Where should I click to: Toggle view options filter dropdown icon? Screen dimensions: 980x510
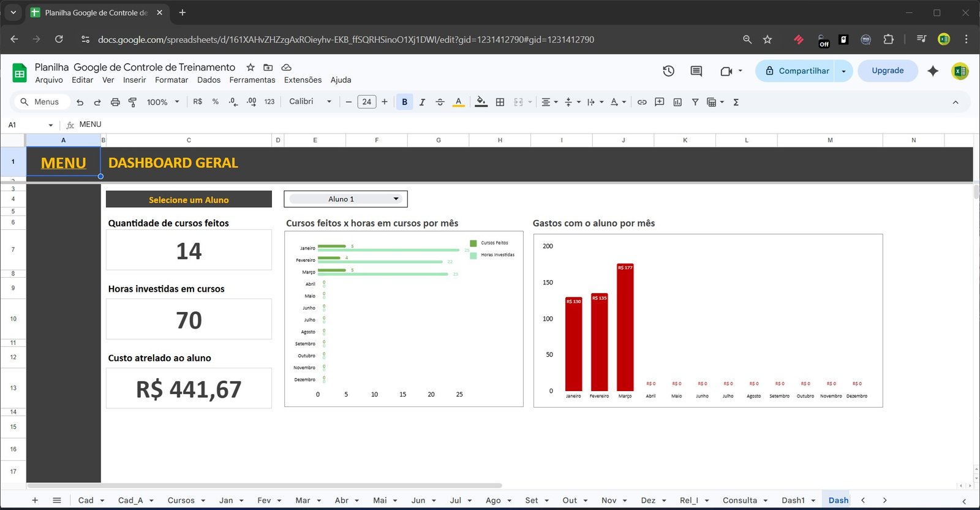click(x=715, y=102)
